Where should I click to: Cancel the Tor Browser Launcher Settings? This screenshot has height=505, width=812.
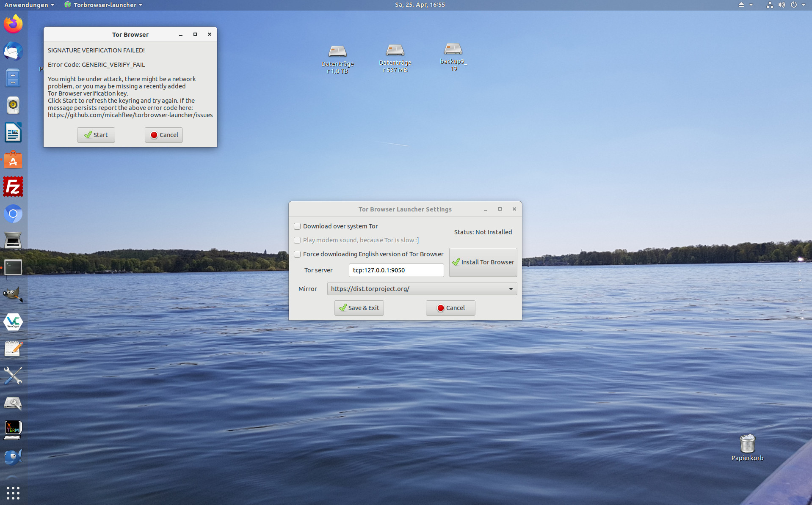(x=450, y=308)
